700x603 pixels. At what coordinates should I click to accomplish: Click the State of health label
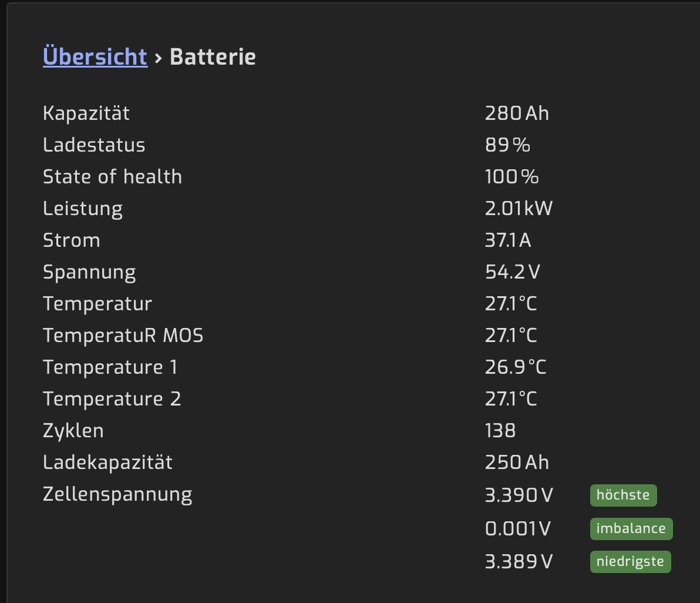point(112,177)
